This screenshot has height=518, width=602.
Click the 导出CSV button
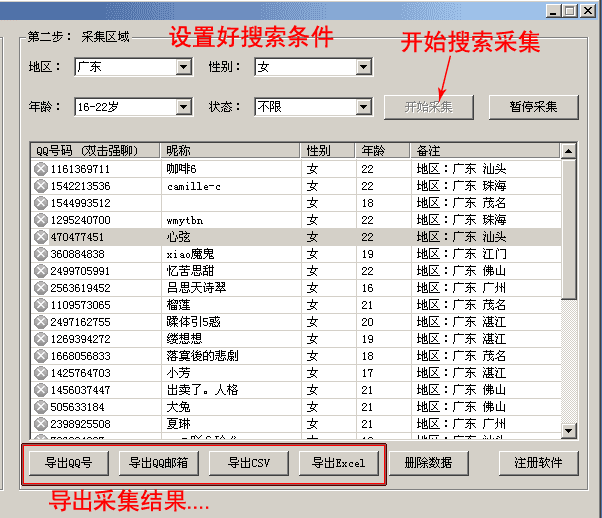[x=249, y=463]
